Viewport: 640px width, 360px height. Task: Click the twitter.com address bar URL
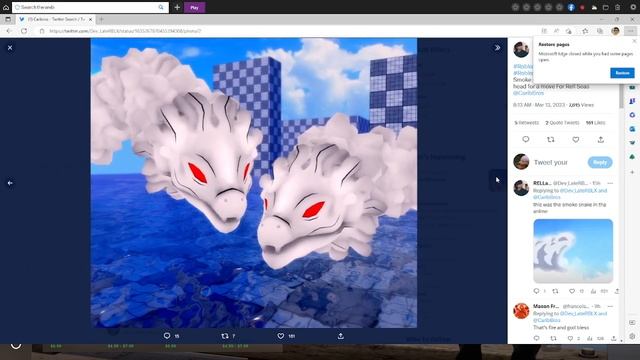(x=125, y=31)
